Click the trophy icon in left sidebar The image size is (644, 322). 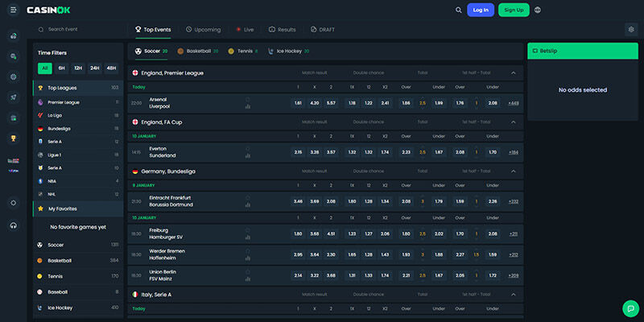pyautogui.click(x=14, y=138)
